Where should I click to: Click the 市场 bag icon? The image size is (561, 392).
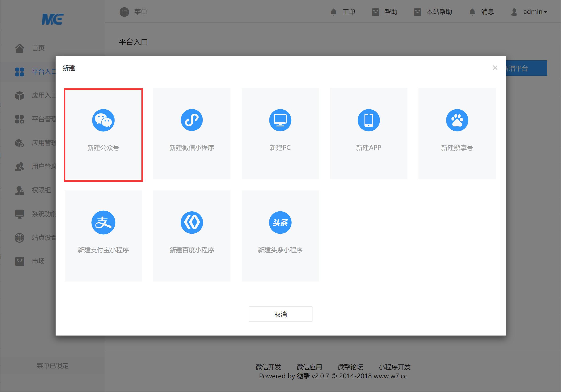coord(20,261)
